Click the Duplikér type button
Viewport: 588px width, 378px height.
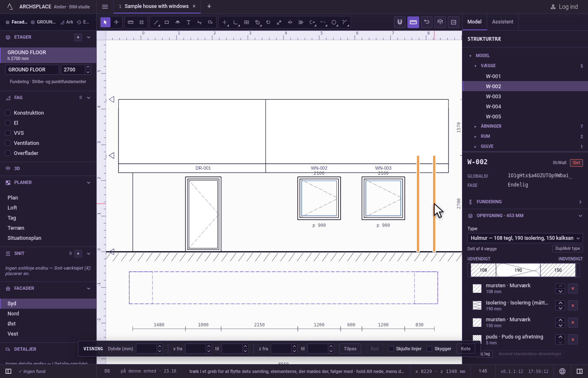click(567, 249)
